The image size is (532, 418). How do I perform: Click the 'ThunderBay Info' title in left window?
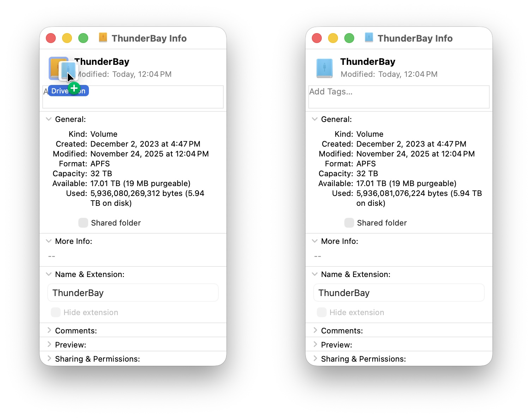pos(149,38)
